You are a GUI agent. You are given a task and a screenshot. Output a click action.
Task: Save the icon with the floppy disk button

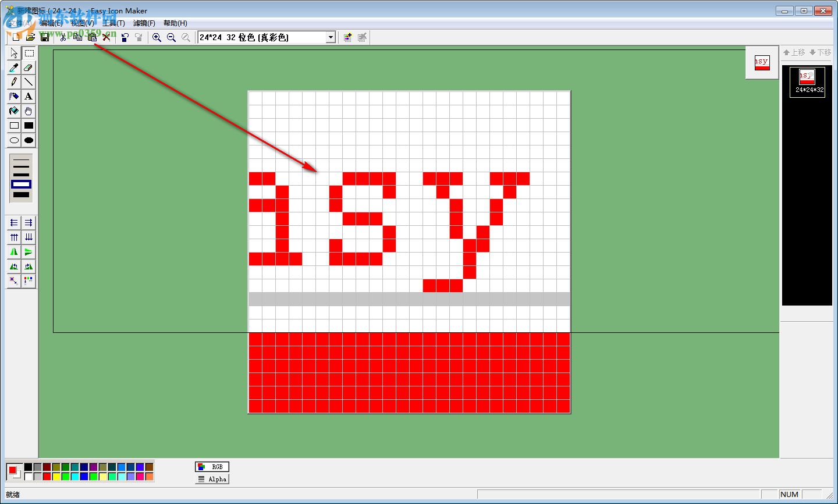[44, 37]
